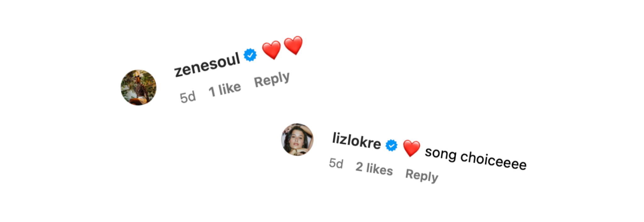
Task: Click zenesoul's verified blue badge
Action: click(250, 55)
